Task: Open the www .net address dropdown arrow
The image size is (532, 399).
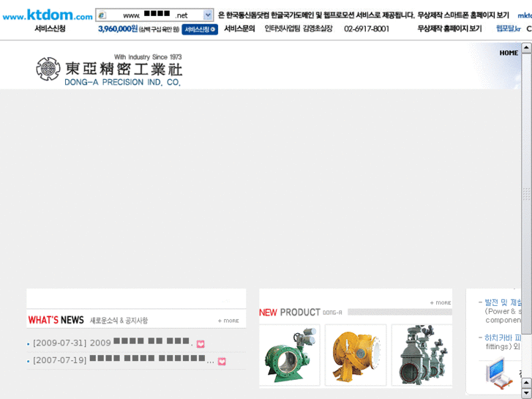Action: 208,15
